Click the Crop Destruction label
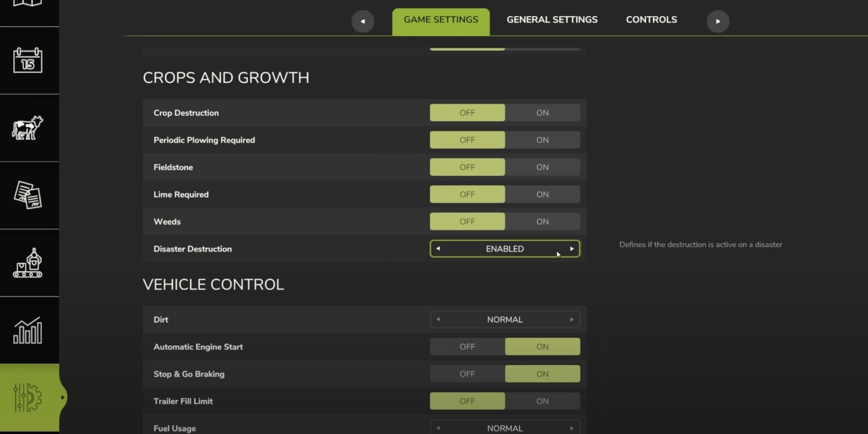This screenshot has height=434, width=868. tap(186, 113)
